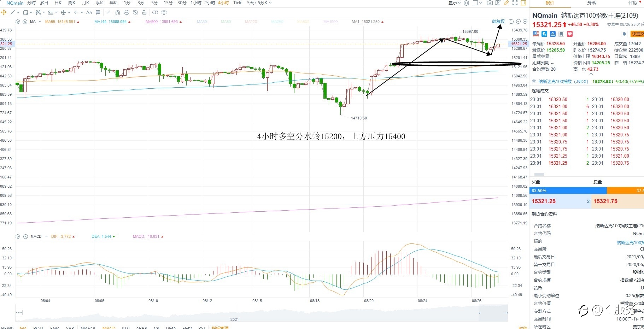Screen dimensions: 644x329
Task: Click the buy price 15321.25 box
Action: (560, 201)
